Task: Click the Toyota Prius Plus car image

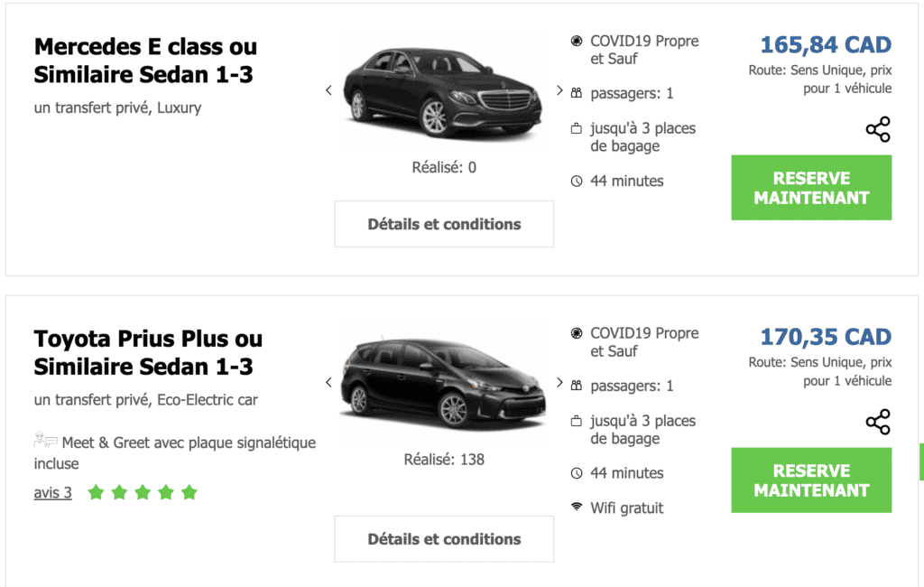Action: tap(443, 382)
